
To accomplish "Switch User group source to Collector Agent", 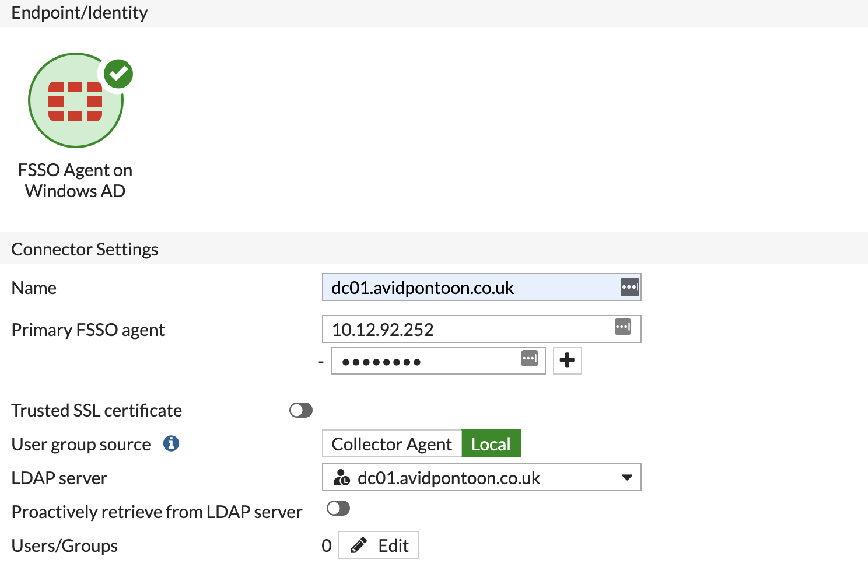I will click(392, 443).
